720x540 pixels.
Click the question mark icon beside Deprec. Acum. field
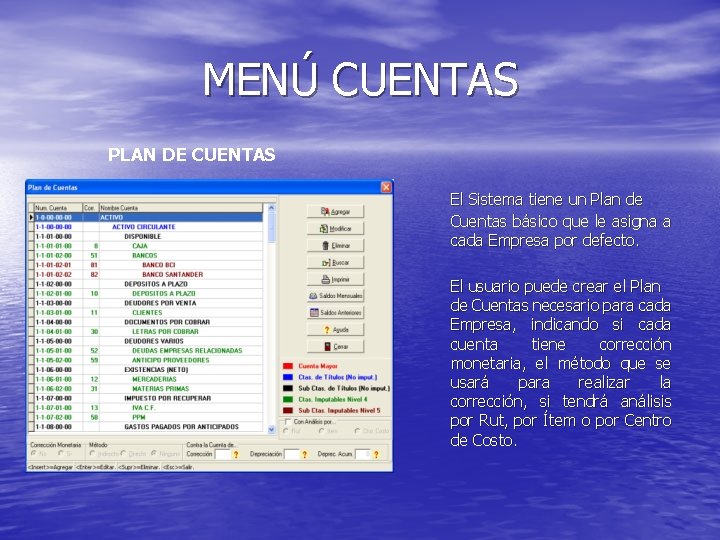[x=376, y=455]
